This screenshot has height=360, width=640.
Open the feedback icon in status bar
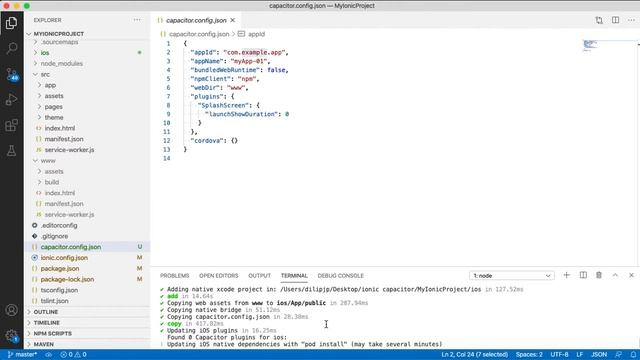click(x=619, y=355)
